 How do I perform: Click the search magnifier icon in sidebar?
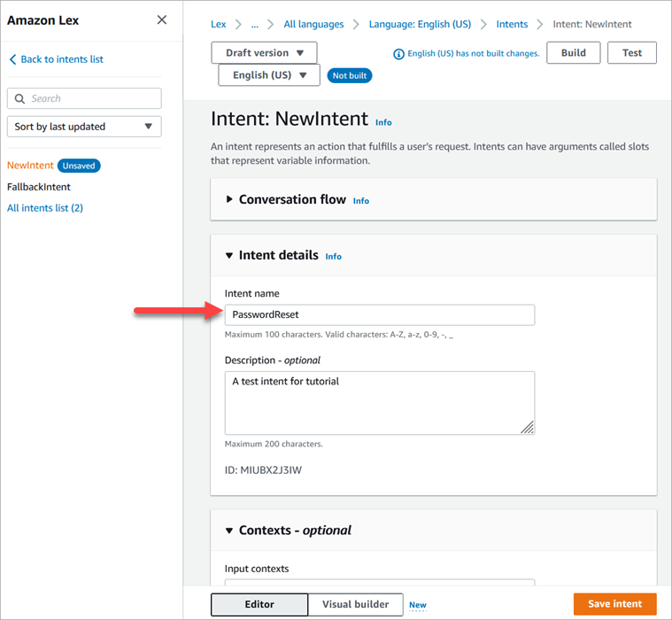20,99
